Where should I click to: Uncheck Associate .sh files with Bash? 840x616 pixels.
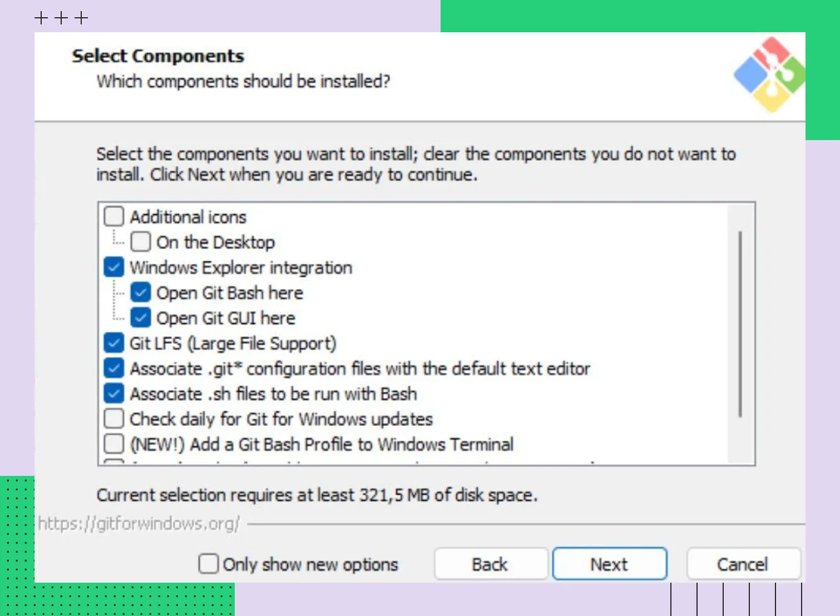click(114, 394)
